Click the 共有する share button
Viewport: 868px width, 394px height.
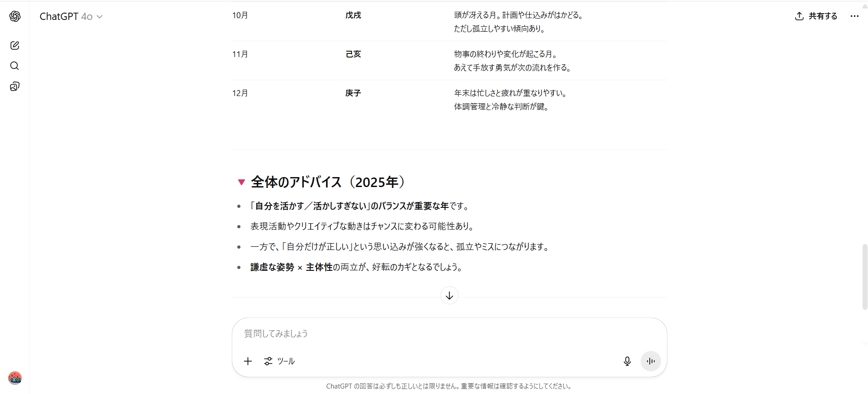coord(816,16)
